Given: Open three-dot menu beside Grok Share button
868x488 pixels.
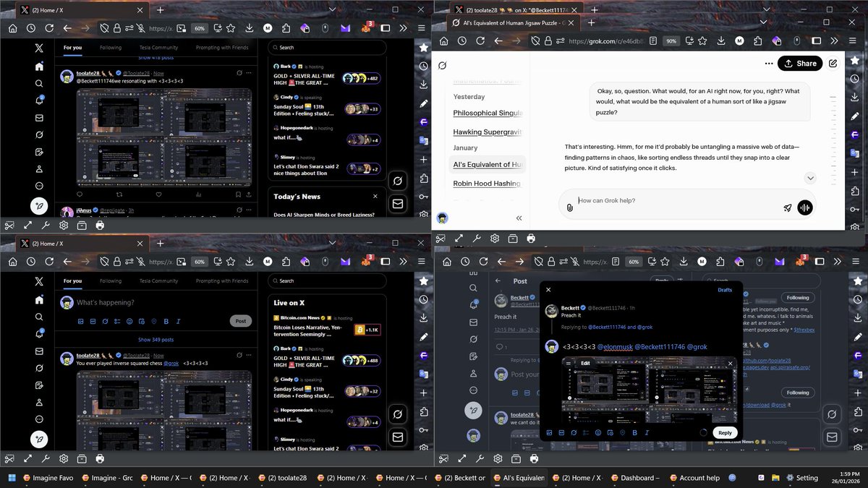Looking at the screenshot, I should pyautogui.click(x=768, y=64).
